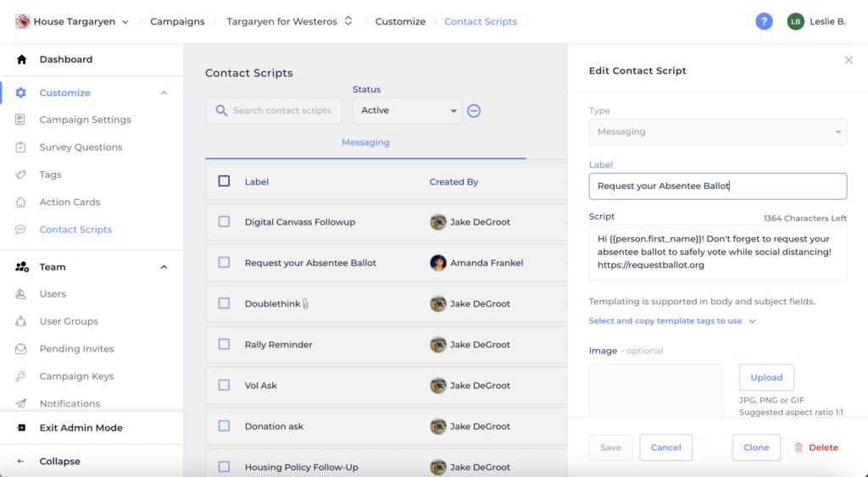Viewport: 868px width, 477px height.
Task: Switch to the Messaging tab
Action: coord(365,142)
